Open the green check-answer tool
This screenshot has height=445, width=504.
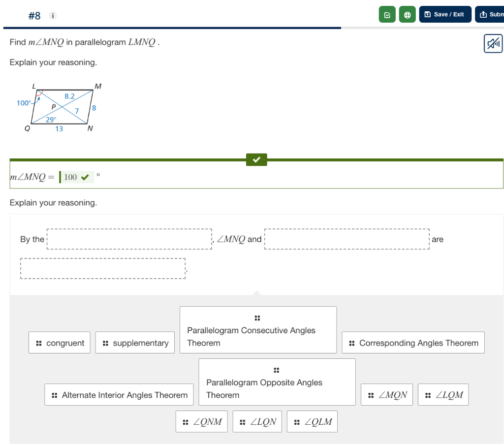coord(387,14)
